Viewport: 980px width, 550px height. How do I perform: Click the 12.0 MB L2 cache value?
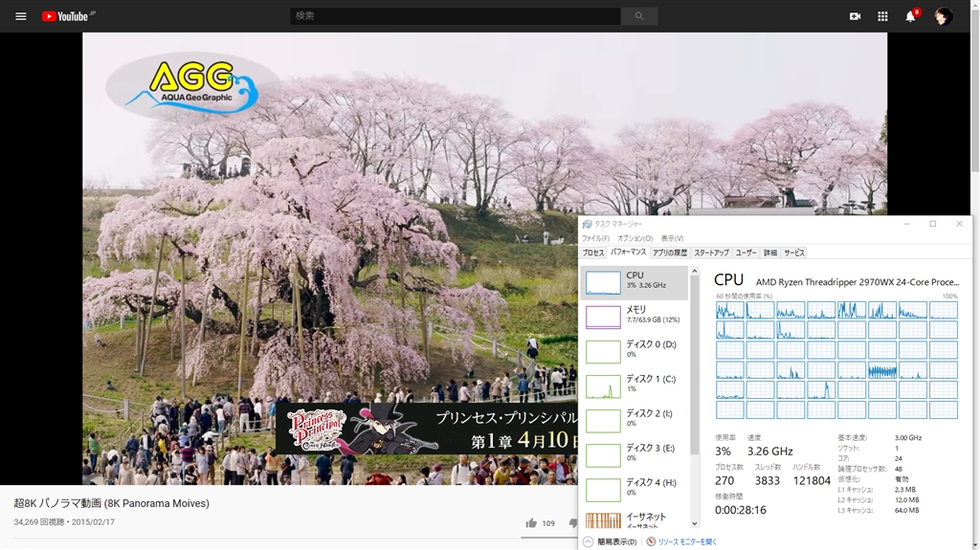pyautogui.click(x=907, y=500)
